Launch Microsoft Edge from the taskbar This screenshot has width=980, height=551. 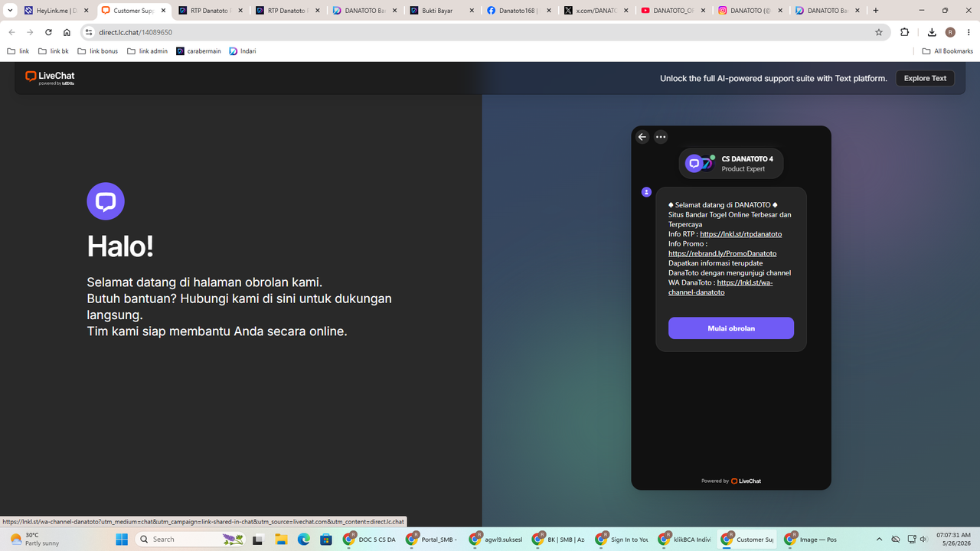pyautogui.click(x=303, y=540)
